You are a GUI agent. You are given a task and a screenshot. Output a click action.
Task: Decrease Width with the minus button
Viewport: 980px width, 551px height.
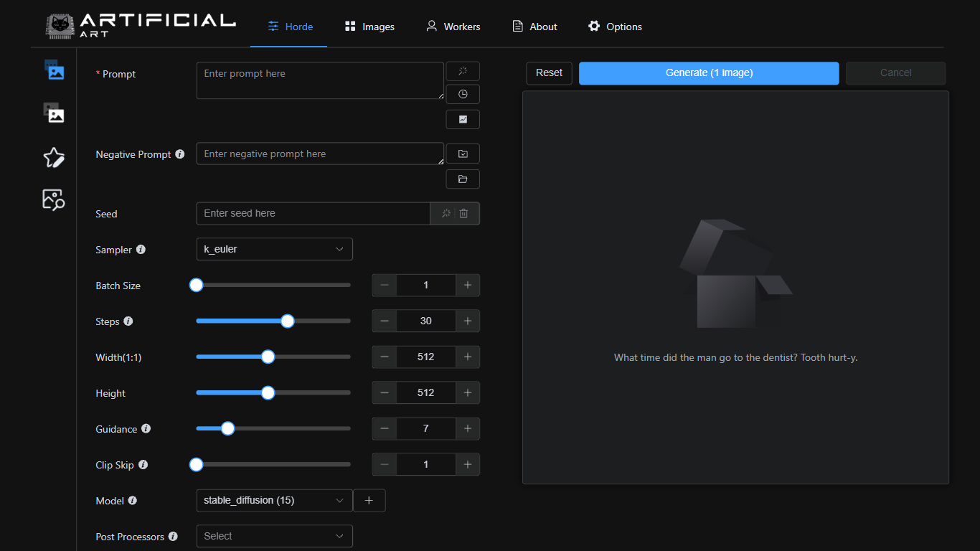tap(385, 357)
